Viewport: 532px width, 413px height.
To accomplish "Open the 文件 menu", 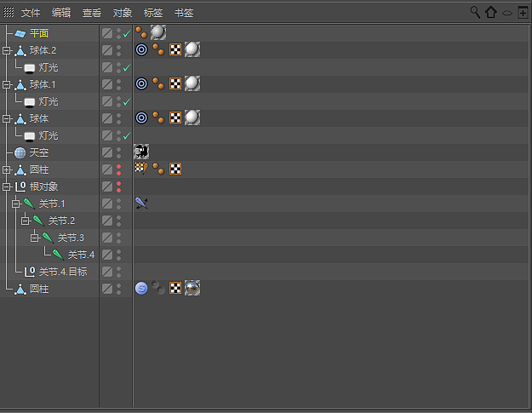I will click(x=31, y=14).
